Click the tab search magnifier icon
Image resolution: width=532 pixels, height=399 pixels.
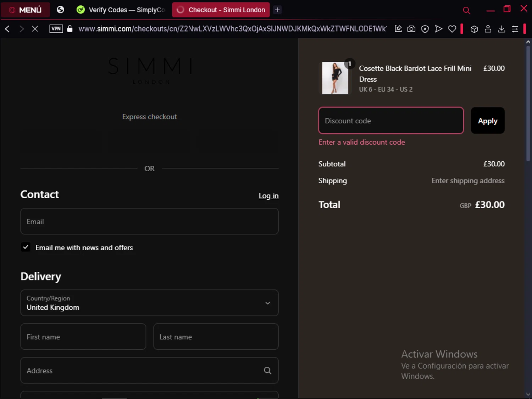click(x=466, y=10)
